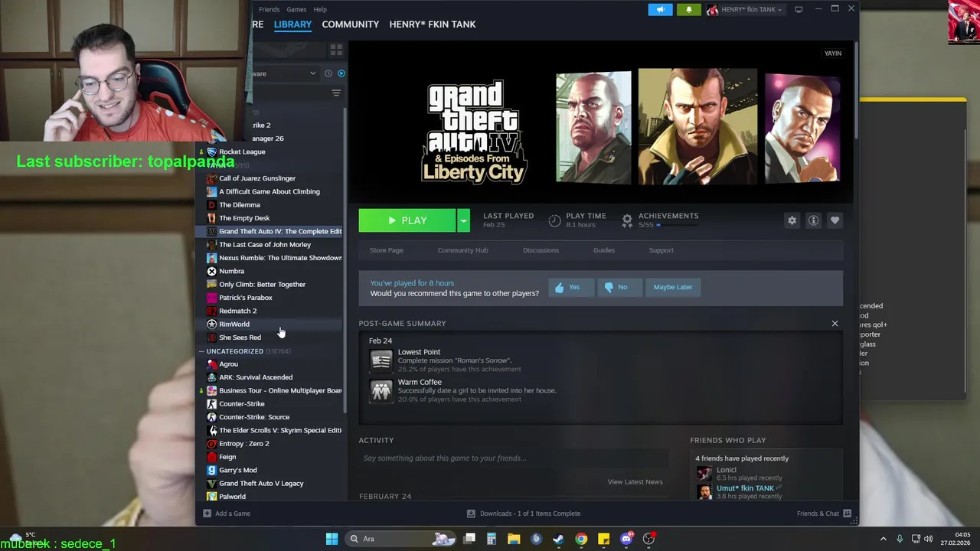Click friend Lonicl's avatar

tap(704, 474)
